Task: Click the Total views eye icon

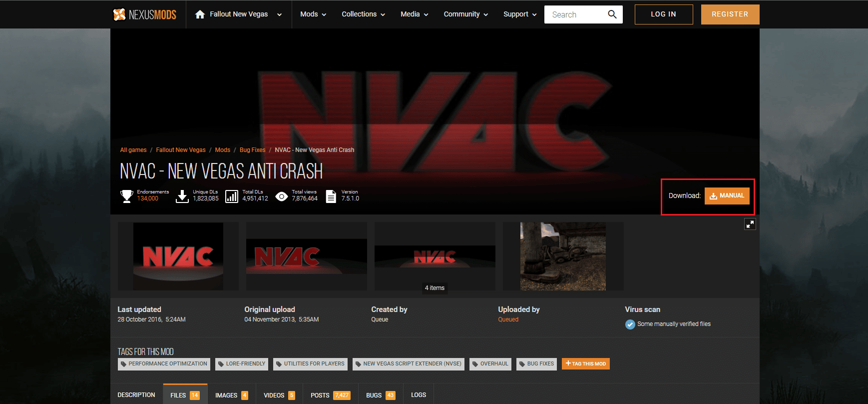Action: tap(282, 196)
